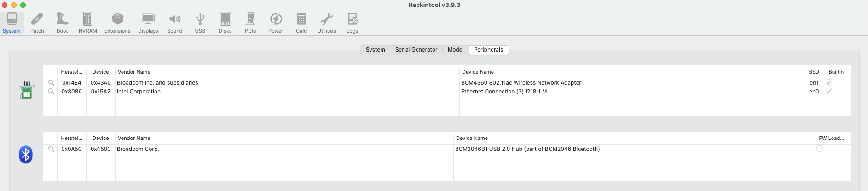This screenshot has width=868, height=191.
Task: Toggle Builtin checkbox for BCM4360 adapter
Action: (829, 83)
